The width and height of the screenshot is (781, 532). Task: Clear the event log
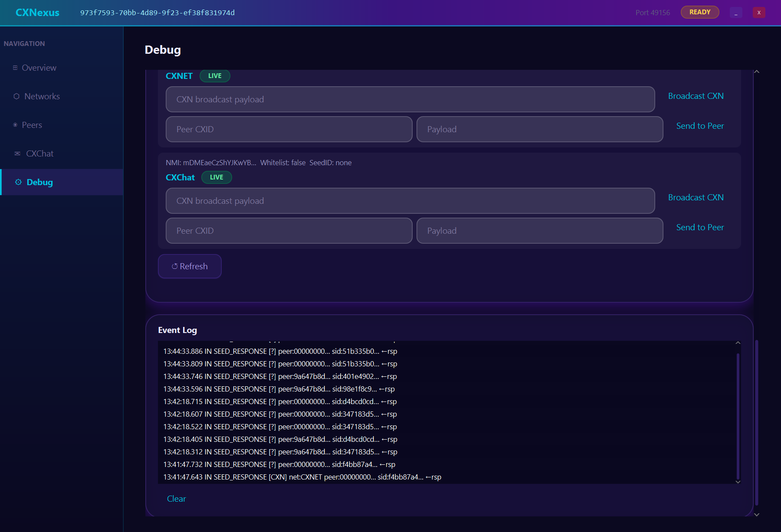(x=176, y=499)
